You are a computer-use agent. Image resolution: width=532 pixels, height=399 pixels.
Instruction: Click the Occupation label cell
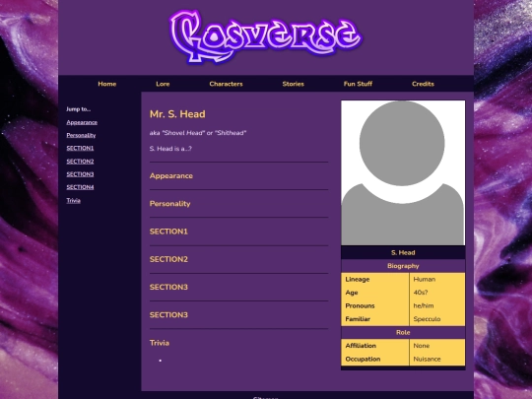(x=375, y=359)
